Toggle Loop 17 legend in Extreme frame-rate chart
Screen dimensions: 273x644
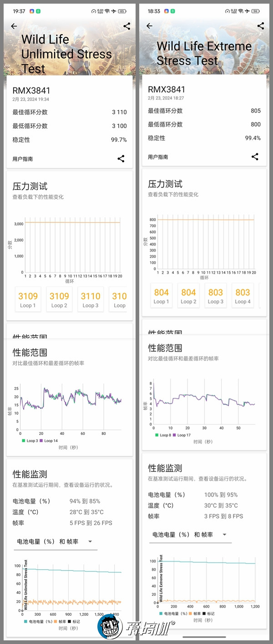[x=182, y=435]
